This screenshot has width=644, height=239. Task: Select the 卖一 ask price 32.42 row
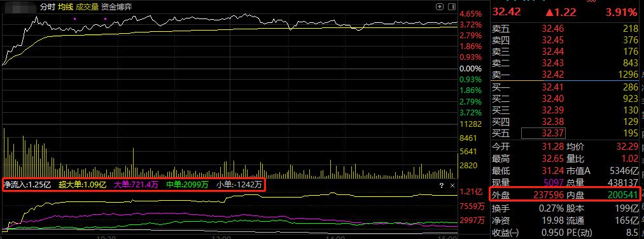click(565, 75)
